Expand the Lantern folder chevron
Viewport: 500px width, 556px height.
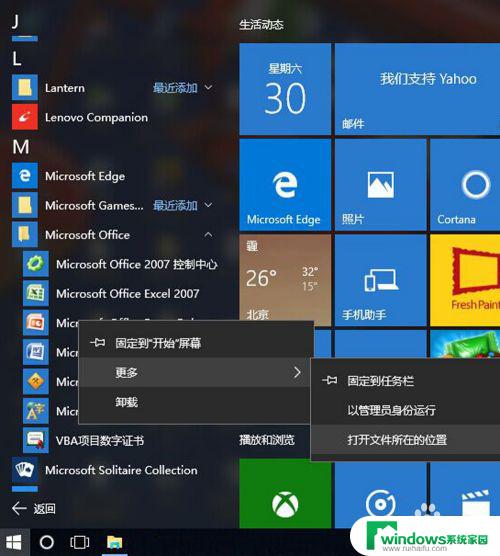[209, 87]
